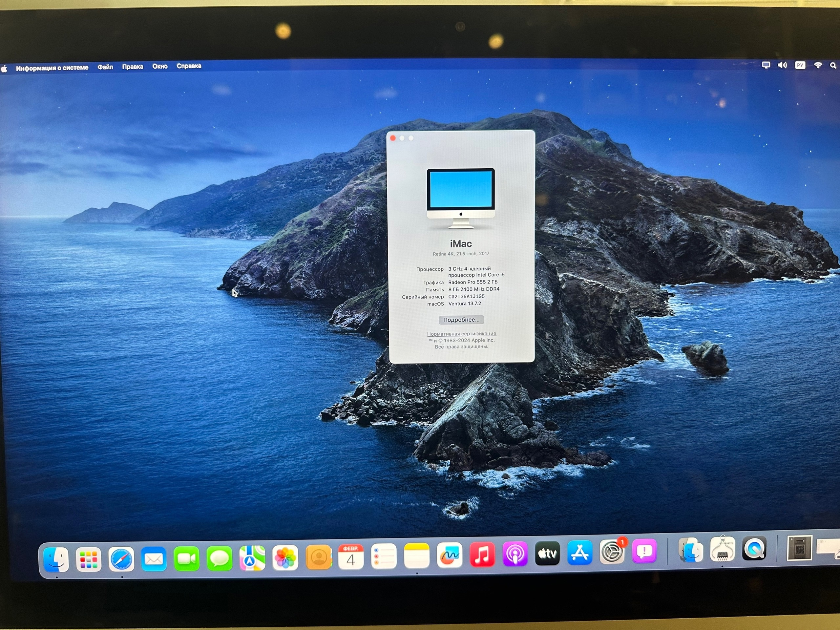Open the Notes app in the Dock
The height and width of the screenshot is (630, 840).
tap(417, 556)
